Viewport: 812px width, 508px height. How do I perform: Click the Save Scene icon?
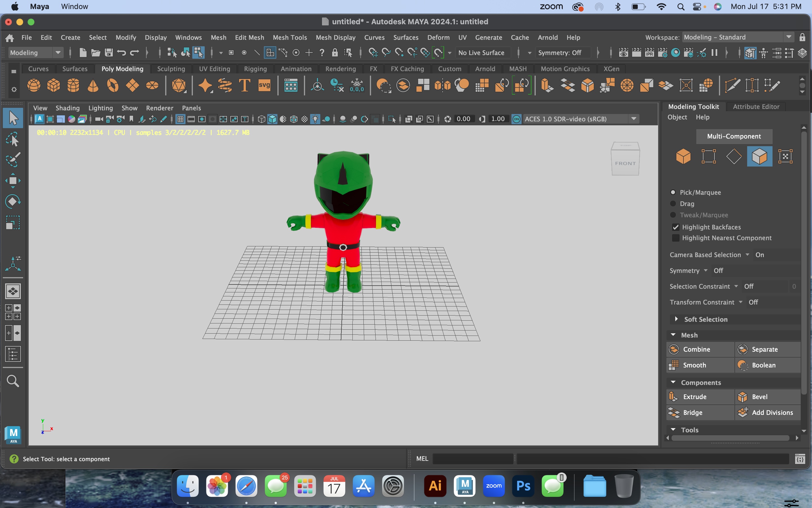109,53
